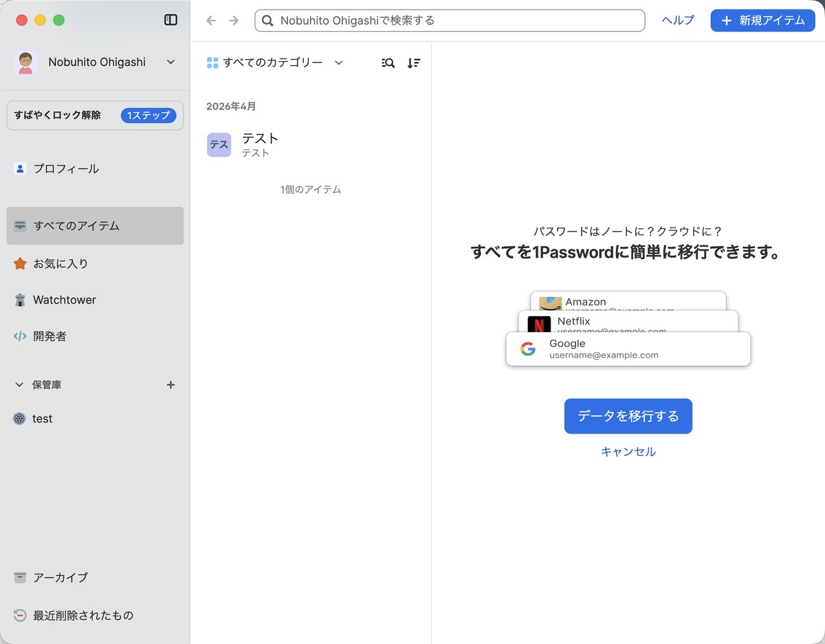
Task: Click the すばやくロック解除 banner
Action: click(x=95, y=115)
